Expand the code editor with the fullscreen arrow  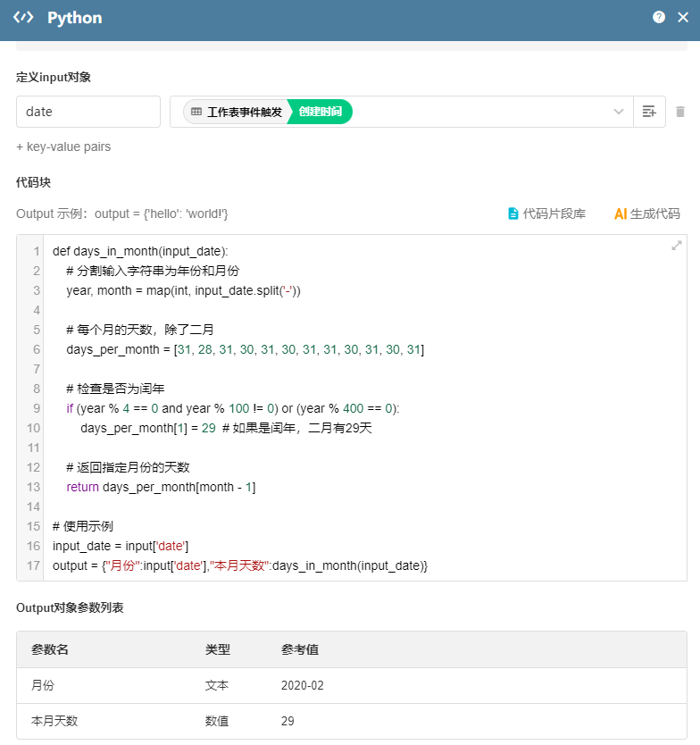tap(677, 244)
